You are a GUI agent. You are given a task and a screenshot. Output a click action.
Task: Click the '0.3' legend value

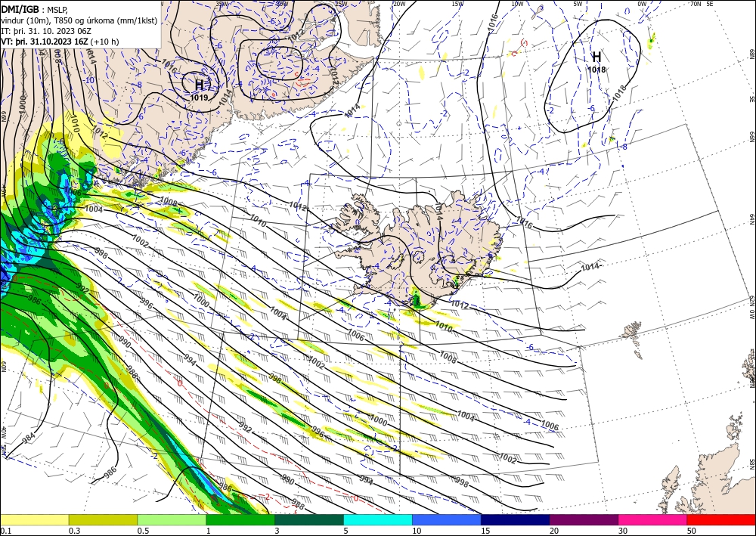click(74, 531)
